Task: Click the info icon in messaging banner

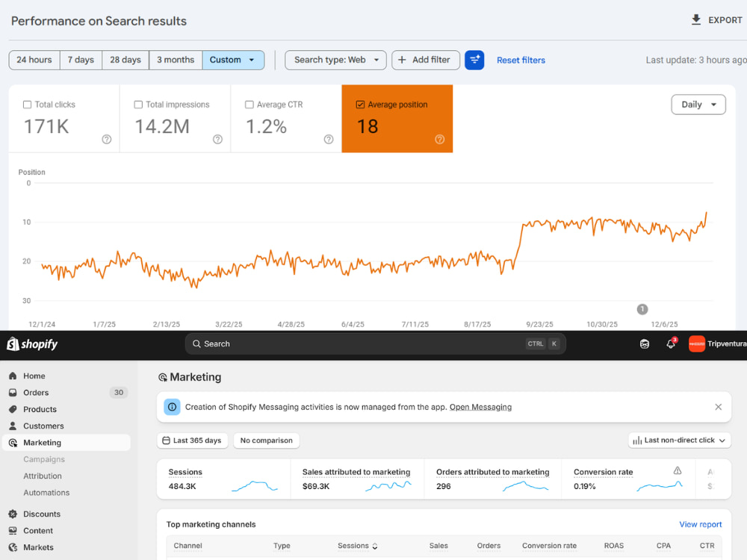Action: (172, 407)
